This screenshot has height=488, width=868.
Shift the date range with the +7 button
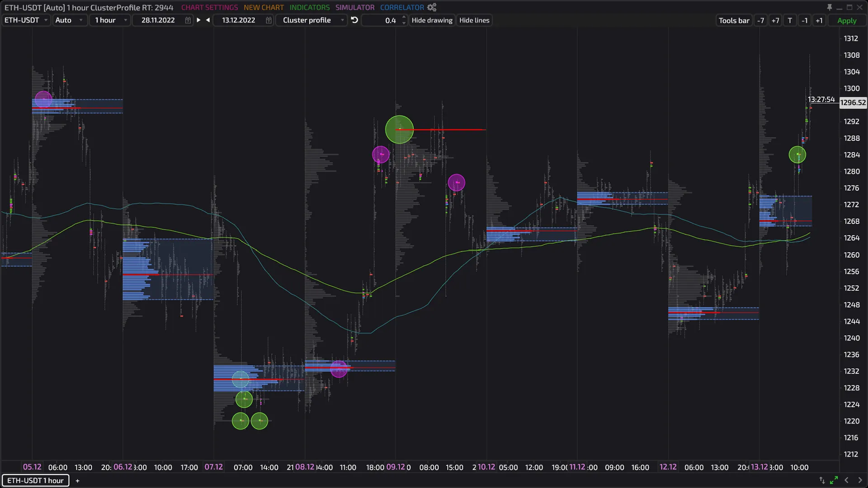[775, 20]
